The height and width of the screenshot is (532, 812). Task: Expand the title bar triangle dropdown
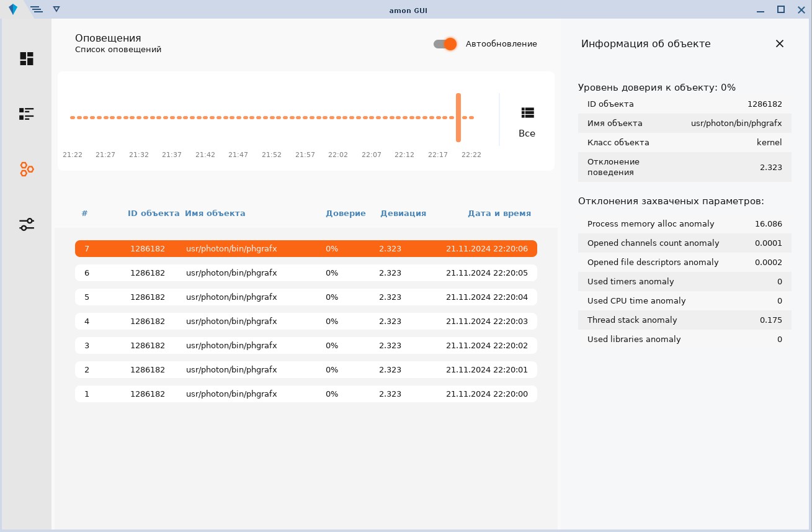click(56, 9)
